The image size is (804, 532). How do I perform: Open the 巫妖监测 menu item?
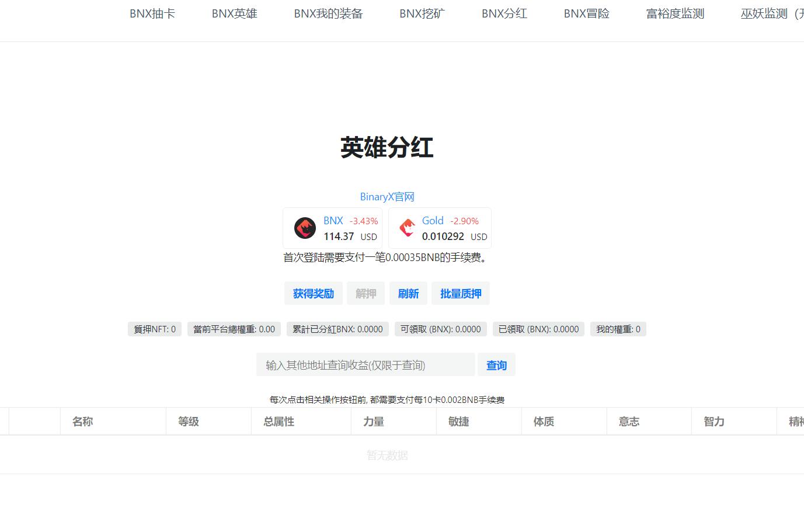[764, 13]
